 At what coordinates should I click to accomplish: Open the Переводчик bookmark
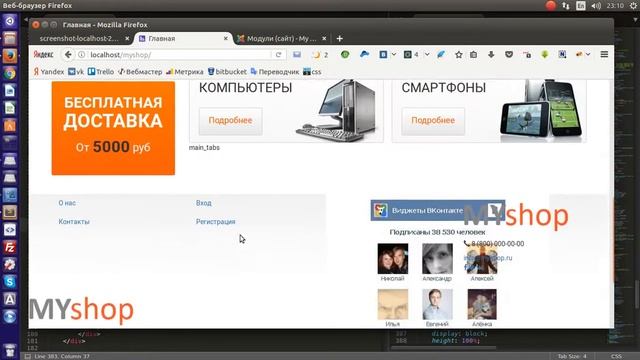coord(275,72)
